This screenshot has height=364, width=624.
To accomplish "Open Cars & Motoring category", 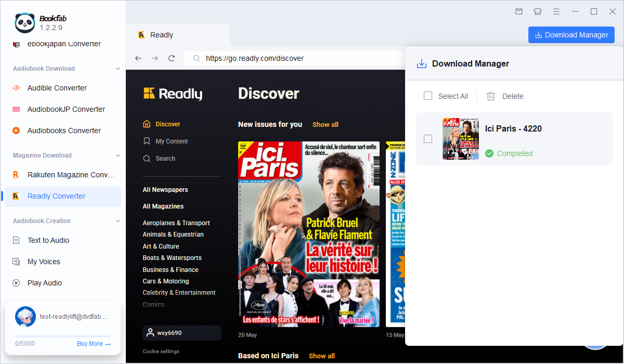I will coord(166,281).
